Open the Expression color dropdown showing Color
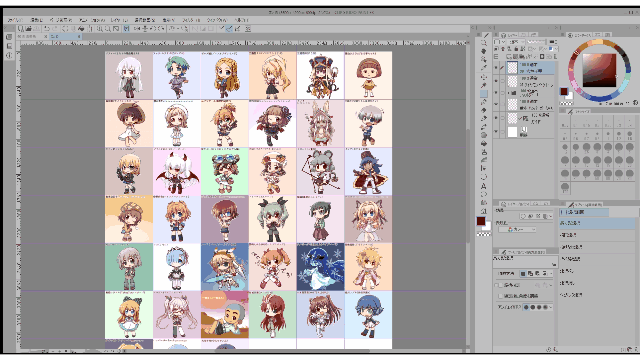 pos(517,229)
